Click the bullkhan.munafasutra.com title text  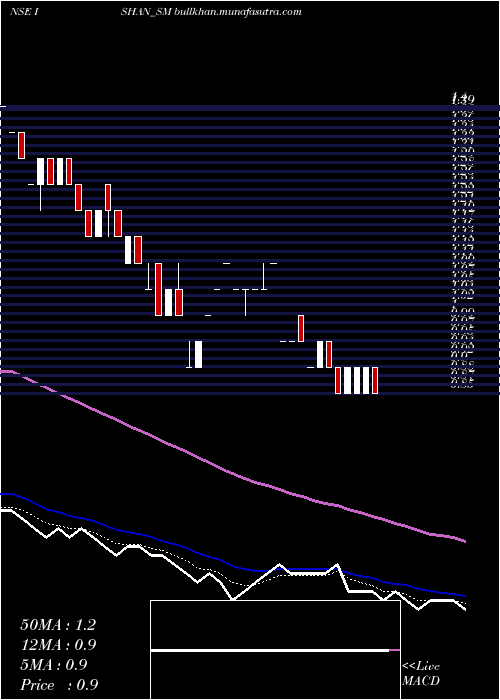coord(237,12)
